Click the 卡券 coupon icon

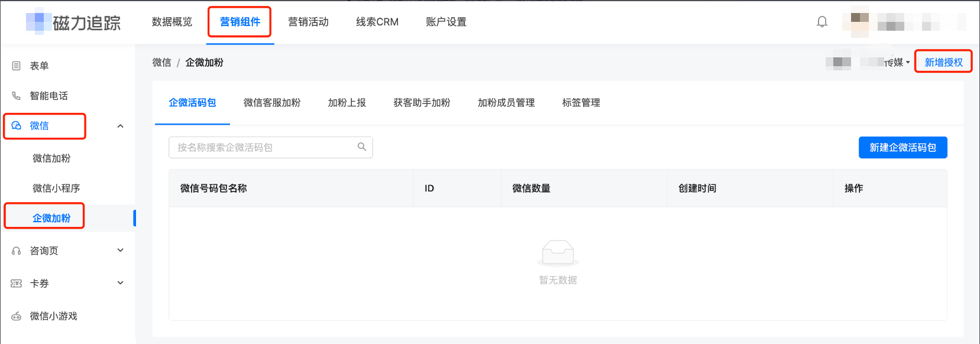(x=17, y=283)
